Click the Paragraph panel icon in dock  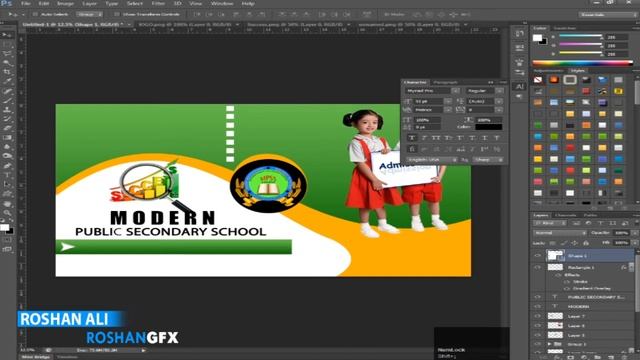tap(520, 97)
